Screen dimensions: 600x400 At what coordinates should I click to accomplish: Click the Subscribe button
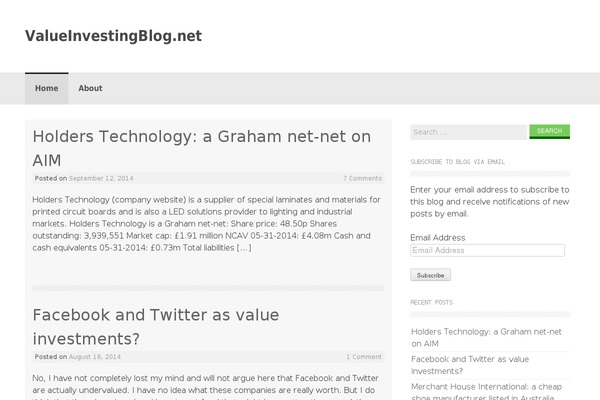pos(430,275)
